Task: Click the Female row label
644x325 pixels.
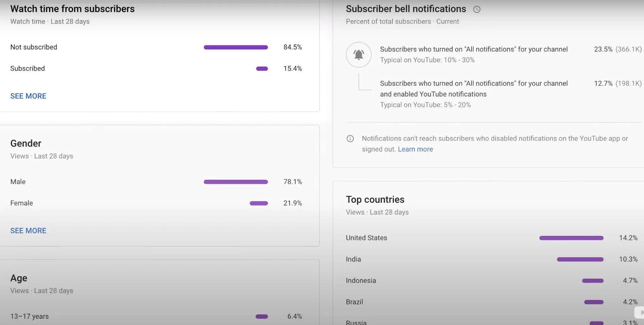Action: 22,203
